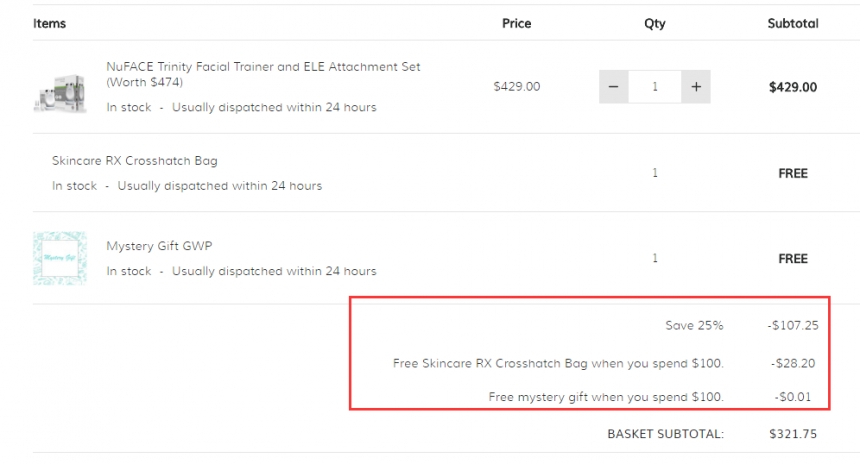Click the NuFACE quantity input field
Viewport: 860px width, 464px height.
pos(655,87)
